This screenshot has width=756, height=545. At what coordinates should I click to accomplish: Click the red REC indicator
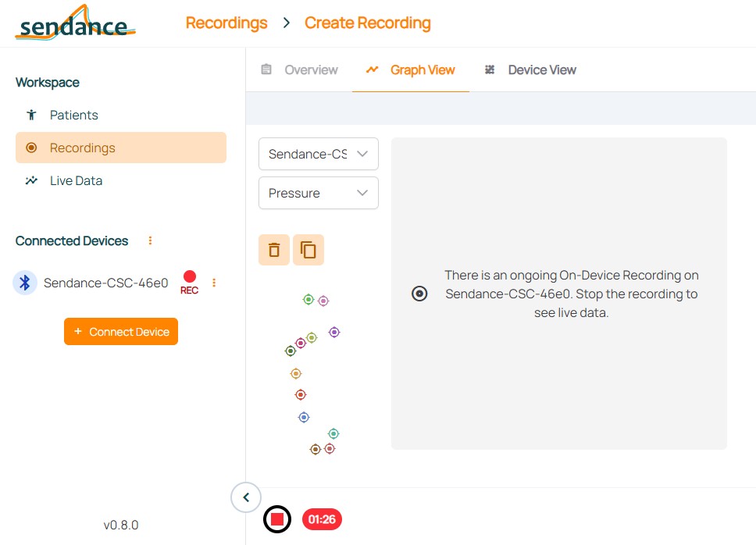tap(190, 283)
